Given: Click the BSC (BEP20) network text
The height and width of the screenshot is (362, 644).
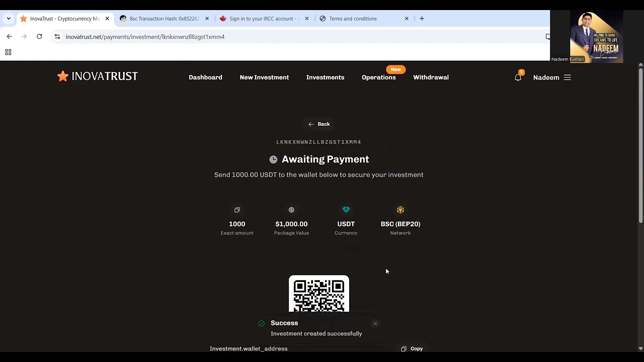Looking at the screenshot, I should (x=400, y=224).
